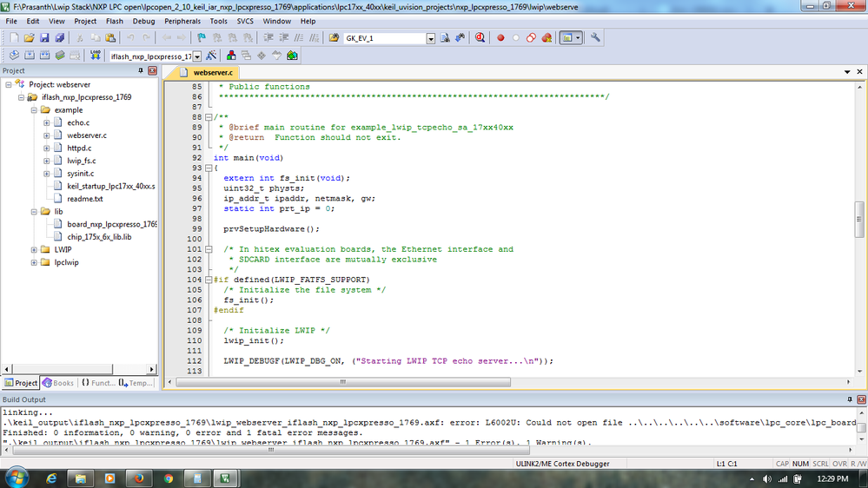Image resolution: width=868 pixels, height=488 pixels.
Task: Close the Project pane
Action: (152, 70)
